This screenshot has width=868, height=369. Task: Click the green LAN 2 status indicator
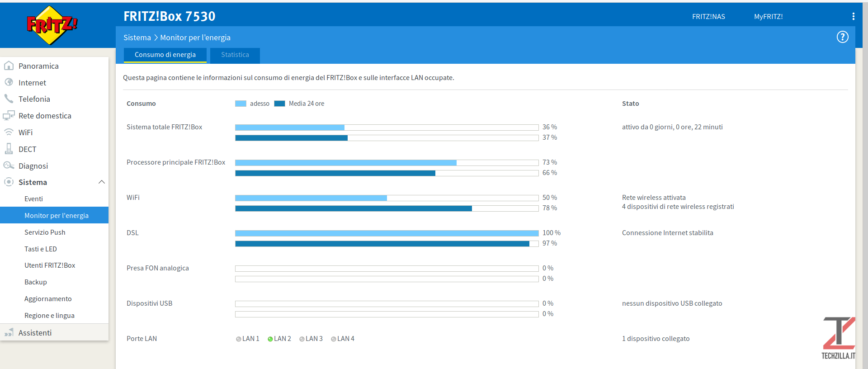click(270, 339)
